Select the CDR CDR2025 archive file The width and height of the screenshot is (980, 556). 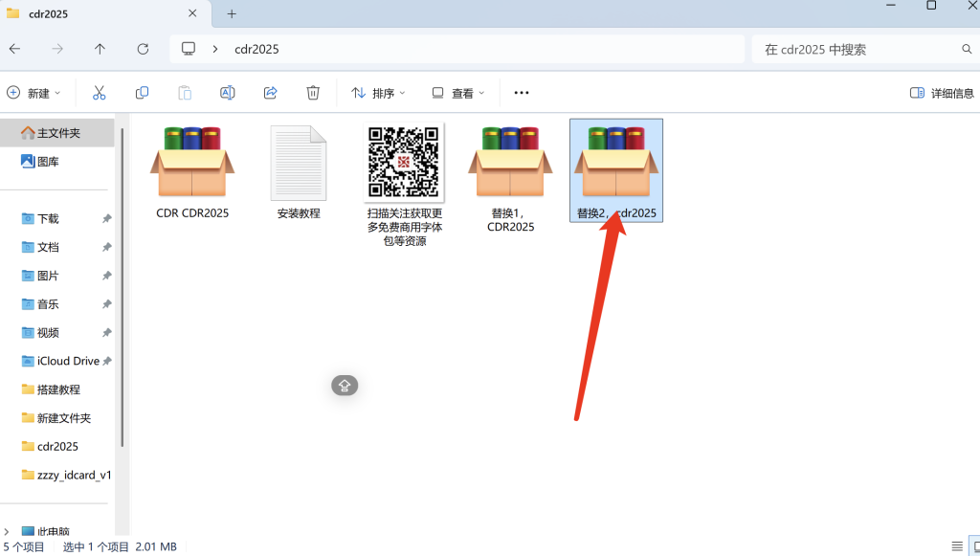(x=192, y=171)
